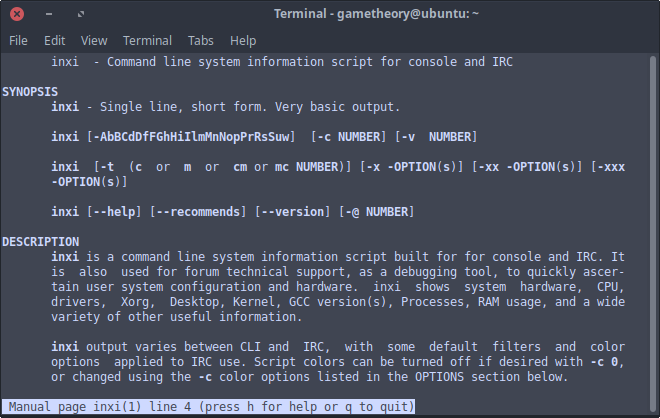Click the '-AbBCdDfFGhHiIlmMnNopPrRsSuw' options string
The width and height of the screenshot is (660, 418).
coord(191,137)
